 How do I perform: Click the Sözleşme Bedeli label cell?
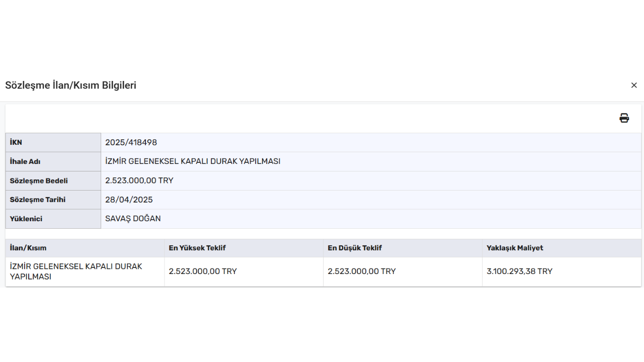click(x=39, y=180)
